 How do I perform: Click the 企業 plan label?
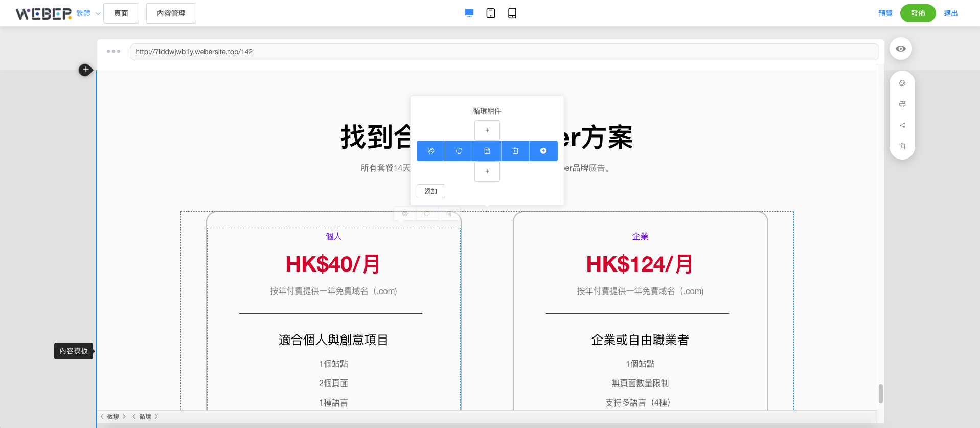click(640, 236)
